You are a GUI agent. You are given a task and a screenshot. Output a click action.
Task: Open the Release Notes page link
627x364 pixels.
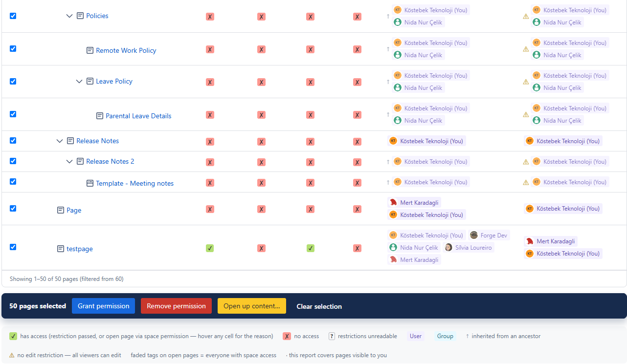tap(97, 141)
